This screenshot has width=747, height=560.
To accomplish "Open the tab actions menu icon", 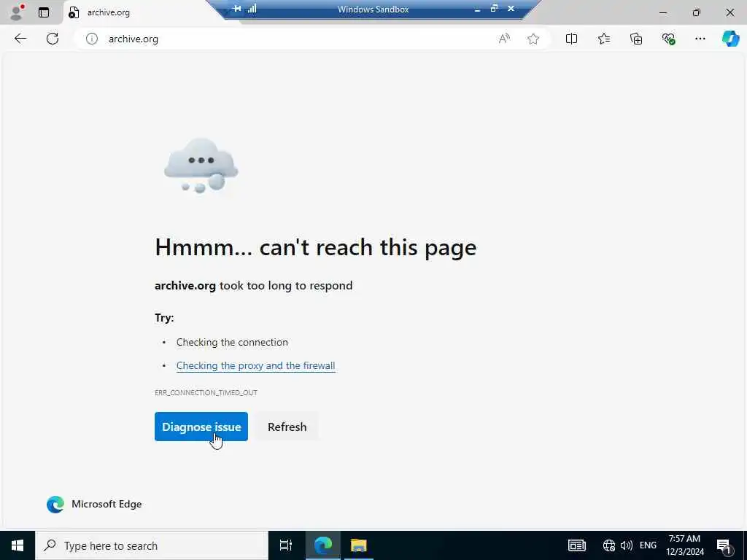I will (44, 12).
